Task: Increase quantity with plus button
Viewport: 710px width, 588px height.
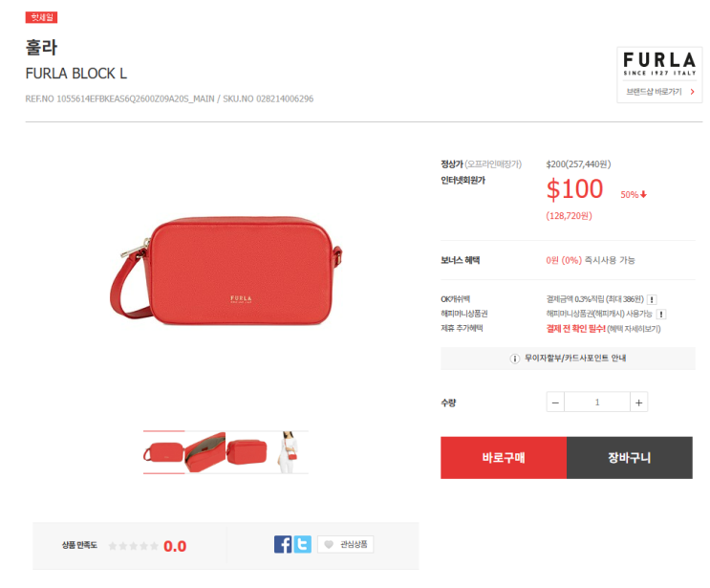Action: pyautogui.click(x=639, y=403)
